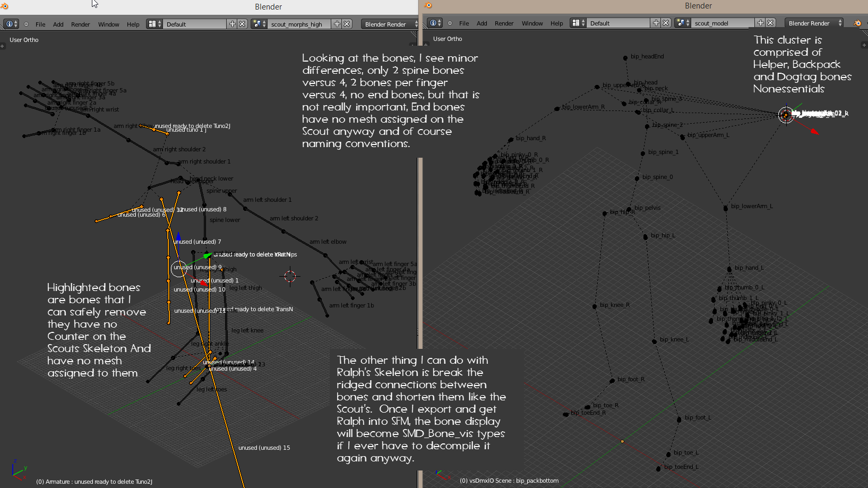Click the 'User Ortho' label in right viewport
Screen dimensions: 868x488
click(x=448, y=39)
